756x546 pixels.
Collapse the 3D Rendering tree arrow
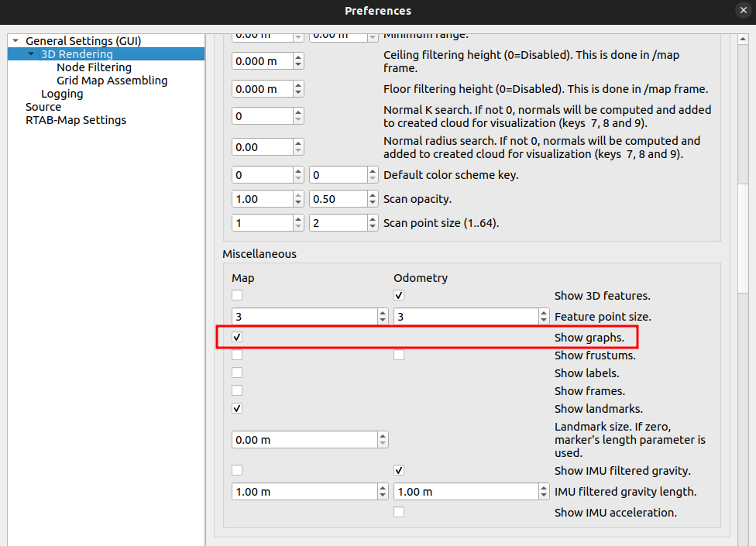pos(31,54)
